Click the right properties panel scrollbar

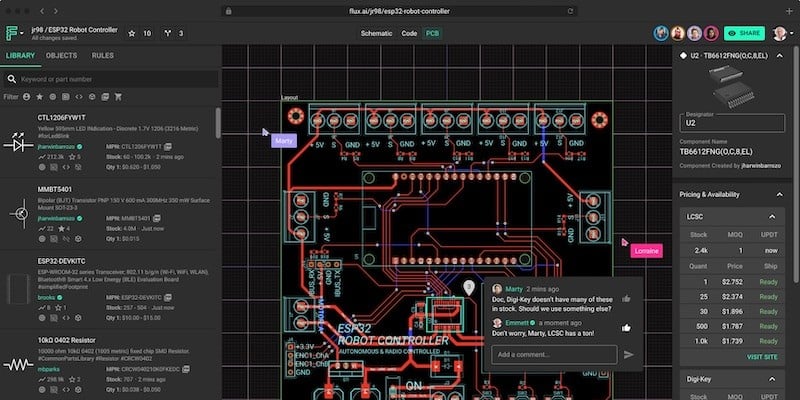coord(797,163)
